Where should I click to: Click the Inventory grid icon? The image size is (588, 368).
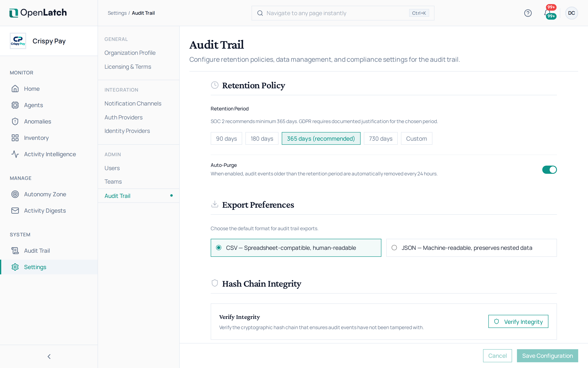coord(15,138)
